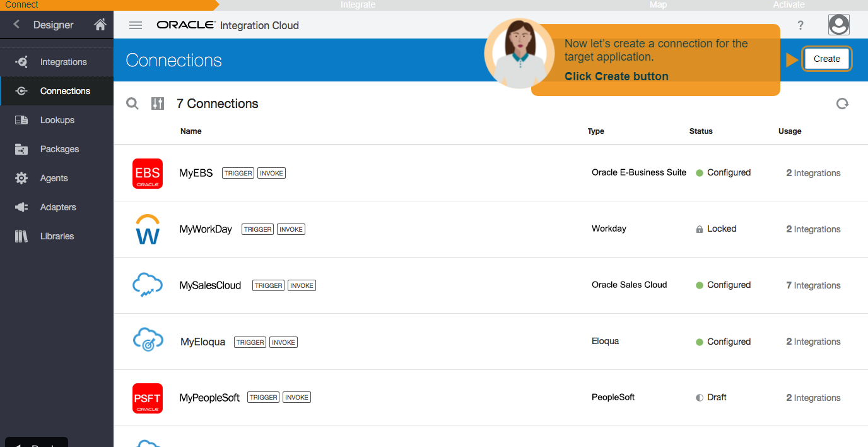Click the MySalesCloud cloud icon

[x=148, y=285]
